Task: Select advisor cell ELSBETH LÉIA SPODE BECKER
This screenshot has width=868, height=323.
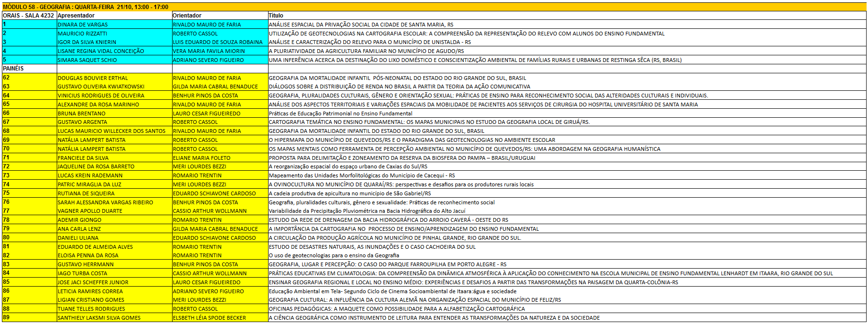Action: click(209, 318)
